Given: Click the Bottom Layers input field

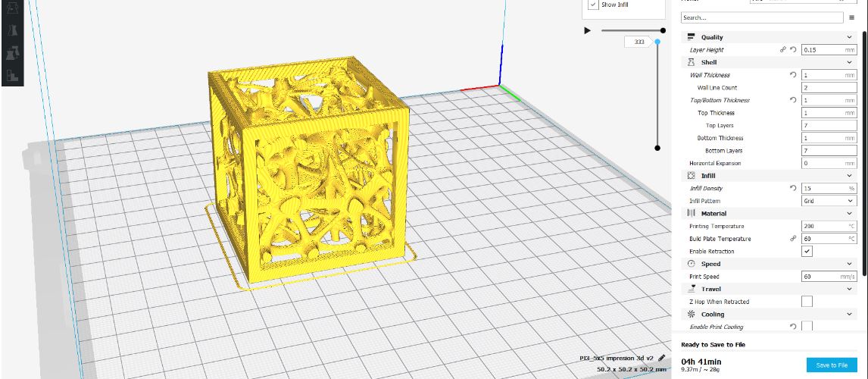Looking at the screenshot, I should click(x=829, y=150).
